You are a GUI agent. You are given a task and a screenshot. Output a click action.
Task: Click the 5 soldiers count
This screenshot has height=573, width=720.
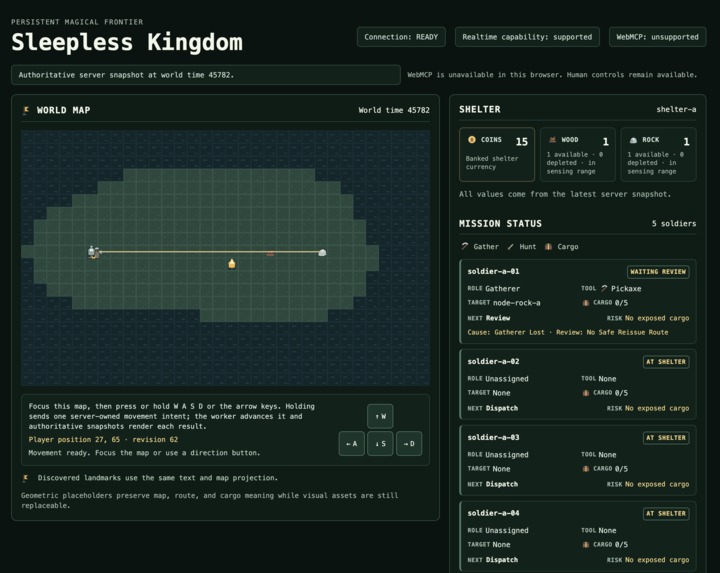674,224
